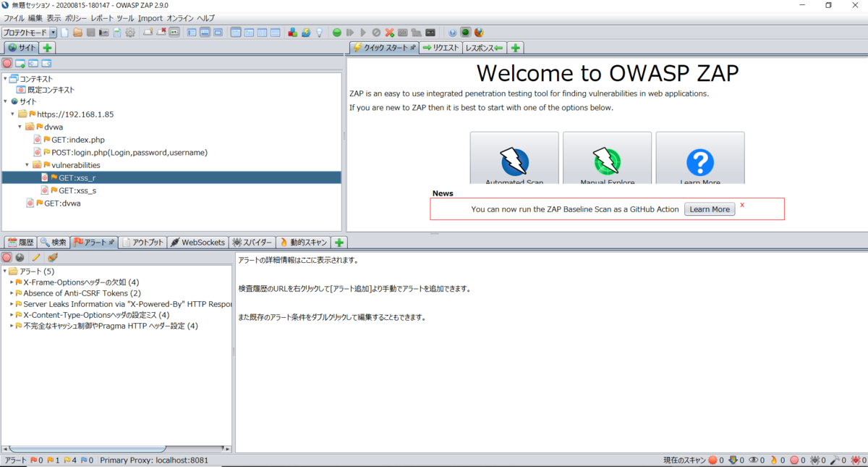868x467 pixels.
Task: Open Session Properties toolbar icon
Action: coord(117,33)
